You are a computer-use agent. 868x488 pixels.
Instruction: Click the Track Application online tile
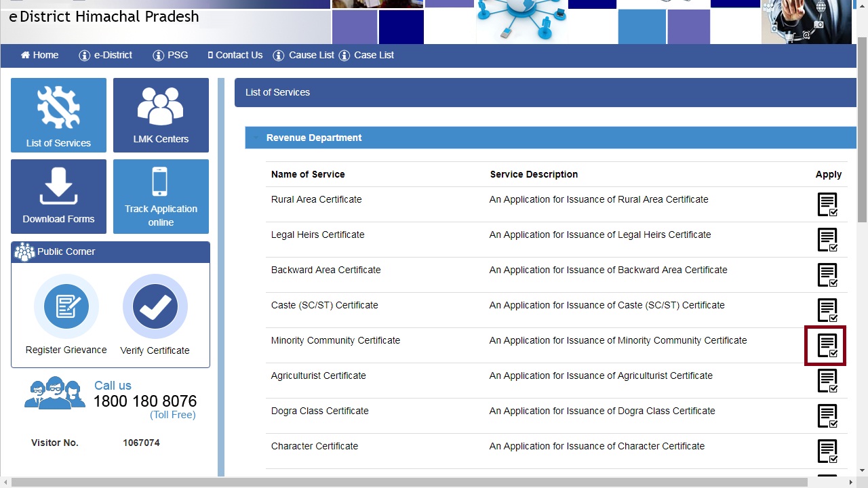coord(161,197)
